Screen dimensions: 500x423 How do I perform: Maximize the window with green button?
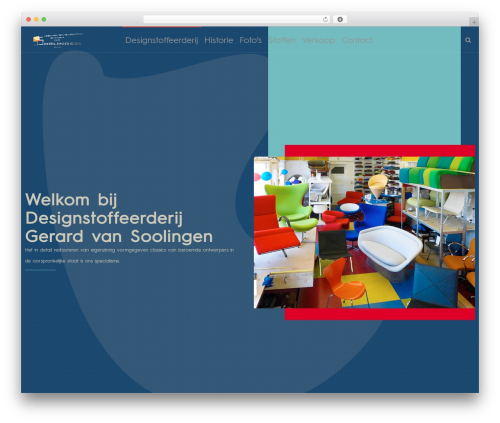44,19
